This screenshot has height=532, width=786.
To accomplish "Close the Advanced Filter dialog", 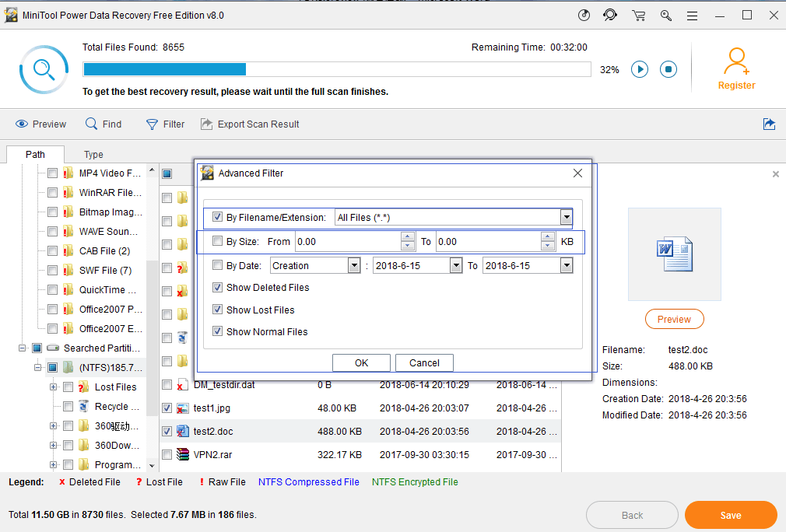I will [x=577, y=173].
